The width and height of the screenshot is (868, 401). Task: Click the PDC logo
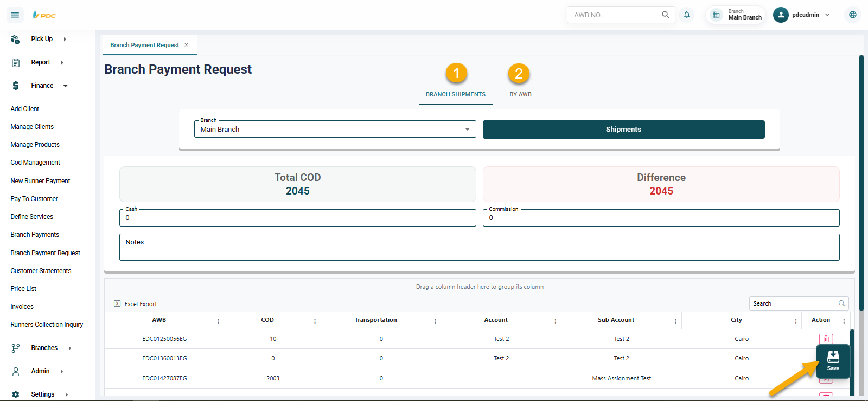[x=44, y=15]
